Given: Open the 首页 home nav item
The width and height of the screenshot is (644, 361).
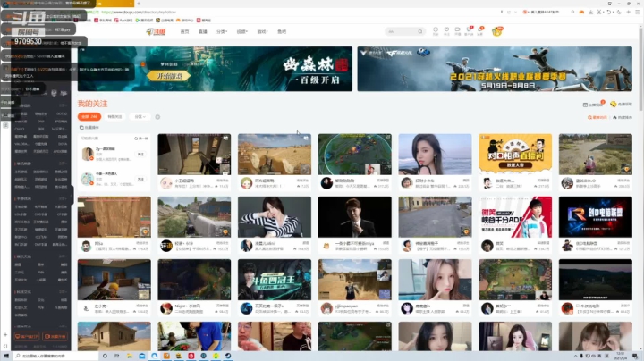Looking at the screenshot, I should [185, 31].
